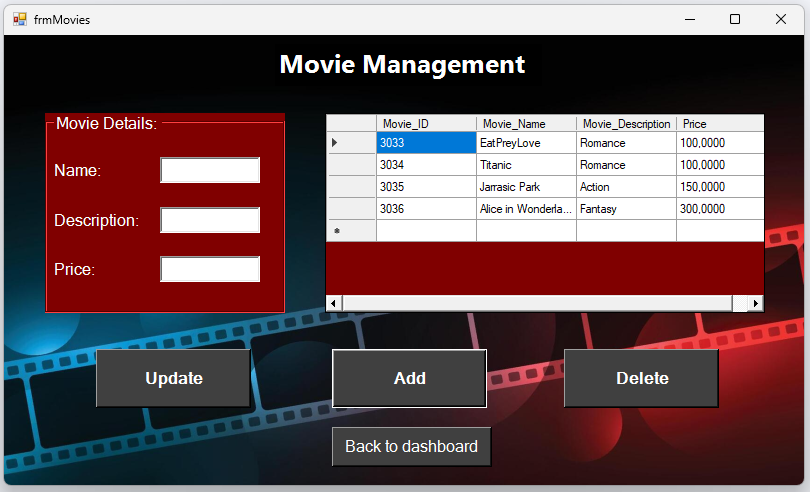Focus the Description input field
The image size is (810, 492).
210,220
